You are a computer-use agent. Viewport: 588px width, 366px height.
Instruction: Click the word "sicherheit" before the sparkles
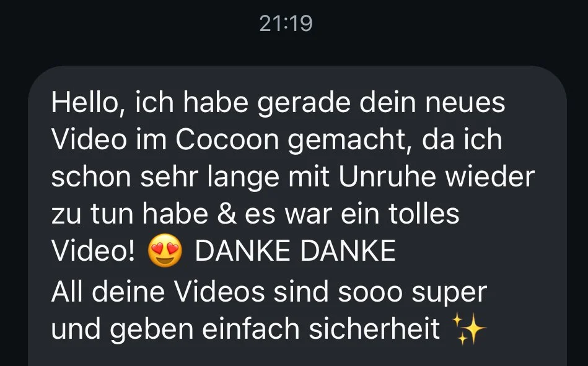[x=374, y=329]
